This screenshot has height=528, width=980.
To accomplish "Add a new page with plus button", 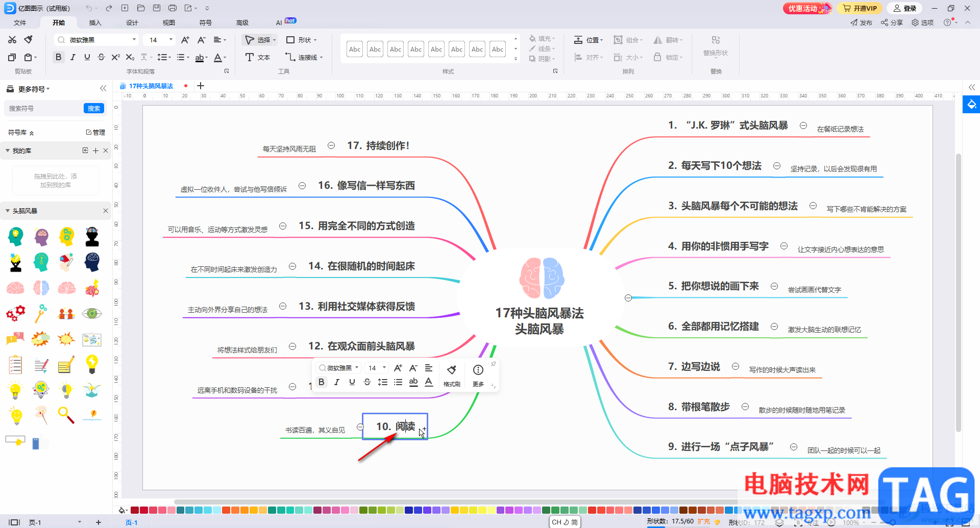I will (99, 522).
